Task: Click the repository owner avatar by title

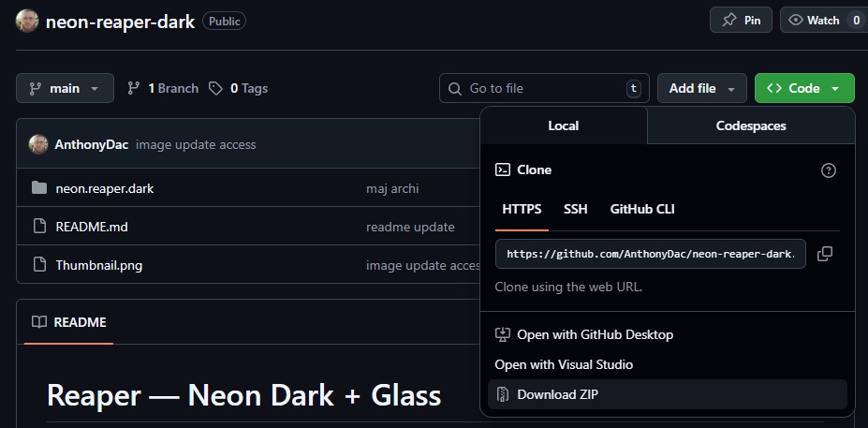Action: tap(27, 21)
